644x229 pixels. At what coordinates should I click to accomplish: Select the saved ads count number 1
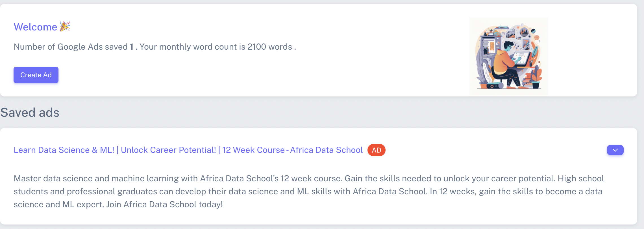132,47
